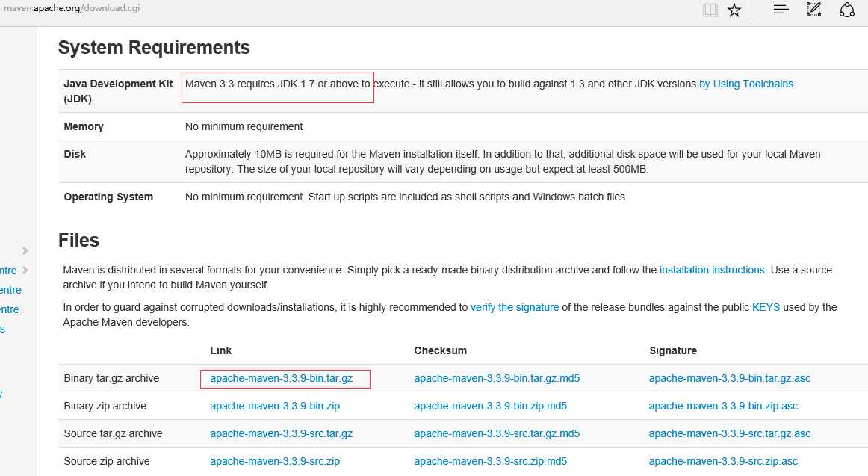Select 'Java Development Kit (JDK)' row label
The image size is (868, 476).
[118, 91]
